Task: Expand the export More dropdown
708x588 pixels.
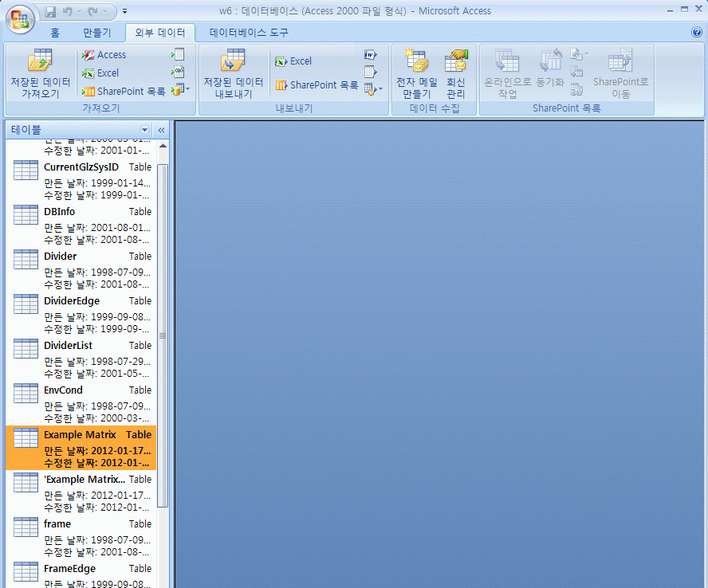Action: 373,89
